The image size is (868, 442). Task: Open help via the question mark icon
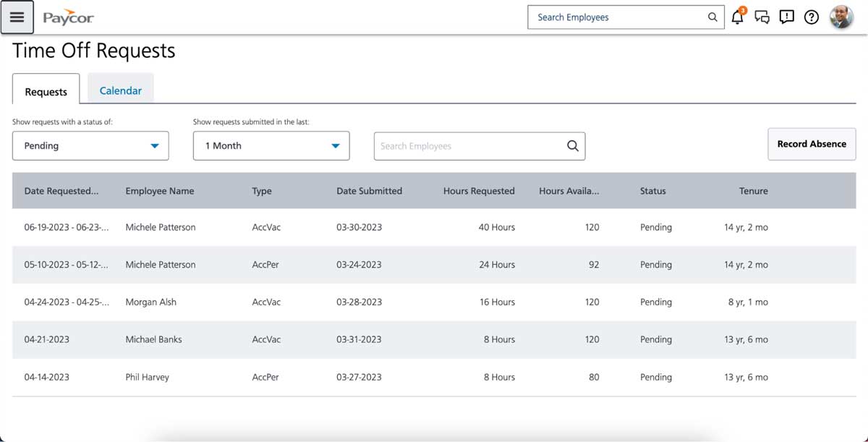(811, 17)
